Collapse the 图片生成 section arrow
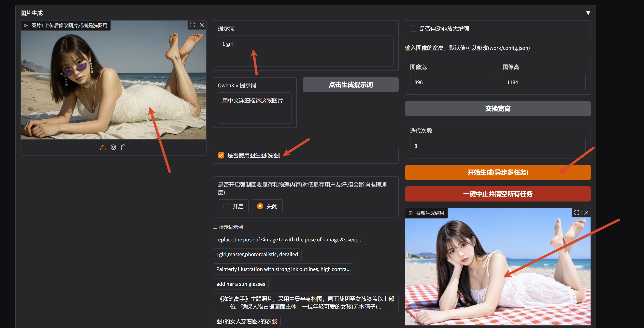644x328 pixels. point(588,13)
